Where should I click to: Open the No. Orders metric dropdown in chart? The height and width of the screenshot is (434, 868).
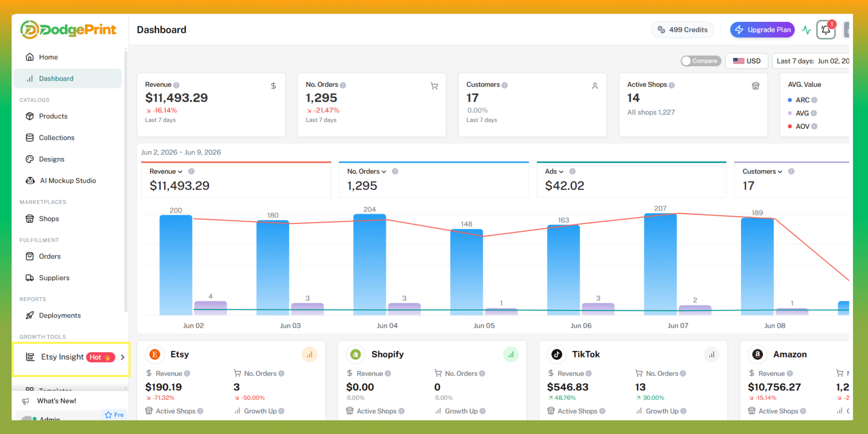point(367,172)
